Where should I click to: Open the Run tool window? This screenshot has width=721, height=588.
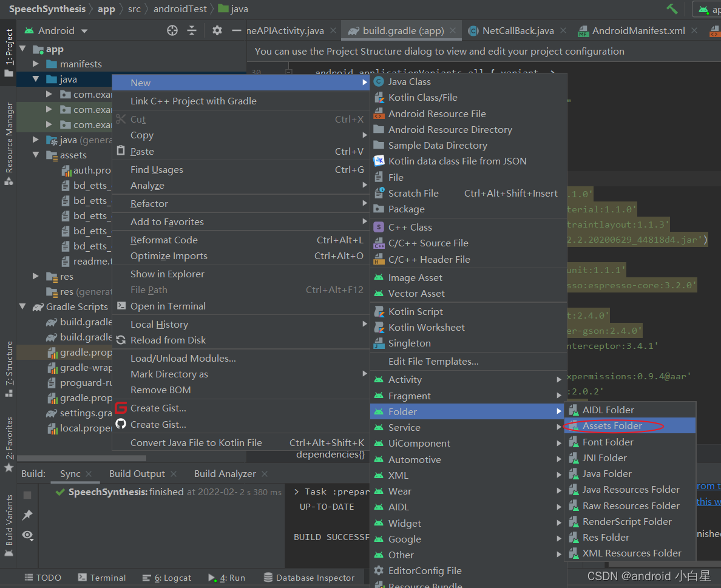coord(227,578)
